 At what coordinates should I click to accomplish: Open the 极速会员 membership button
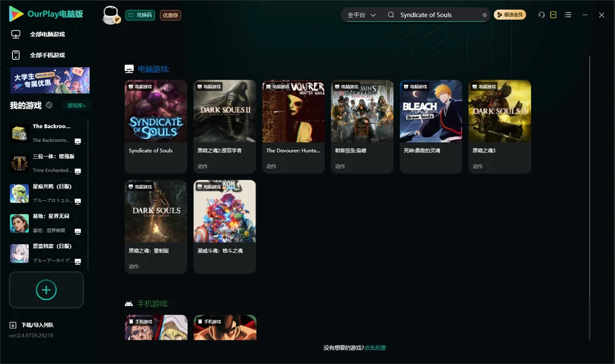510,15
